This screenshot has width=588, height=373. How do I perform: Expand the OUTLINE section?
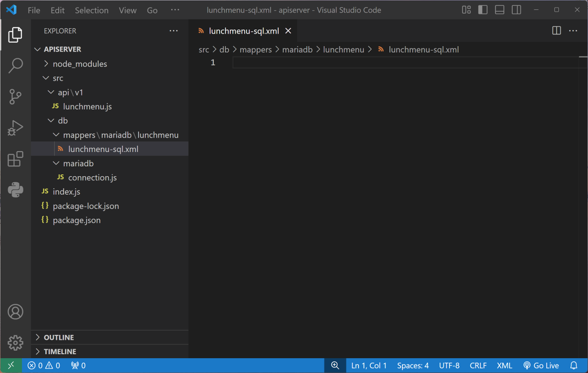(110, 337)
